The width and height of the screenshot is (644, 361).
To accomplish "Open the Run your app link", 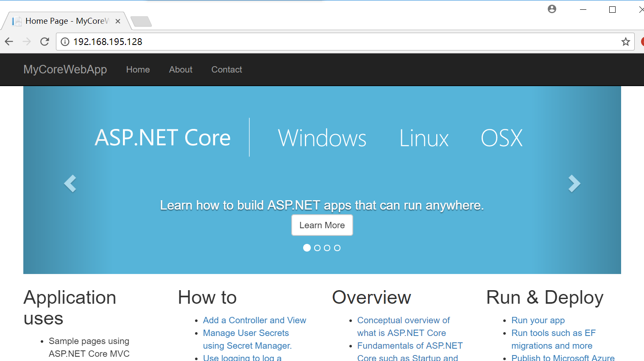I will (x=538, y=320).
